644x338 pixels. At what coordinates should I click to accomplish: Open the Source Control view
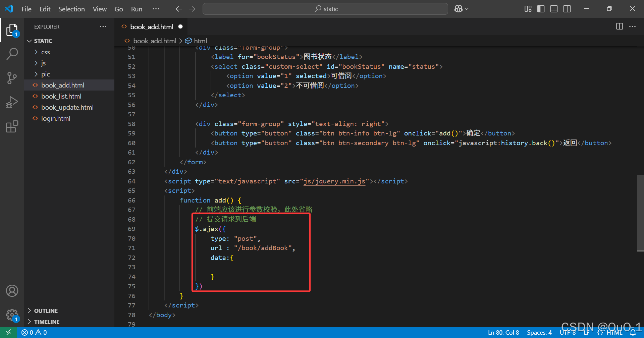coord(12,78)
